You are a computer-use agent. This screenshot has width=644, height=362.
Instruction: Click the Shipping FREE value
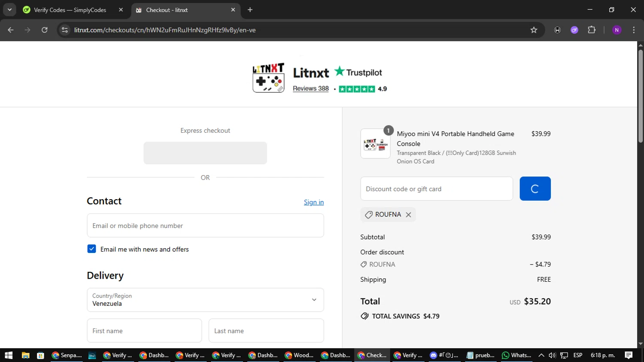coord(544,280)
